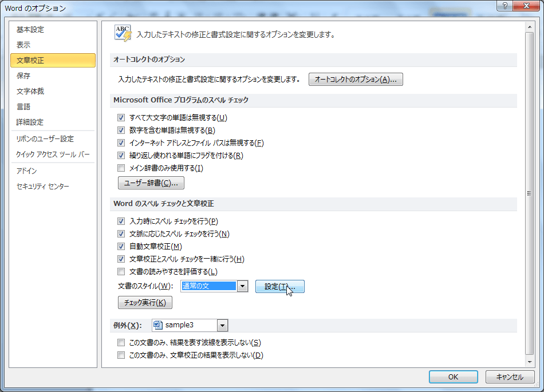The width and height of the screenshot is (544, 392).
Task: Toggle 文章校正とスペル チェックを一緒に行う checkbox
Action: point(121,259)
